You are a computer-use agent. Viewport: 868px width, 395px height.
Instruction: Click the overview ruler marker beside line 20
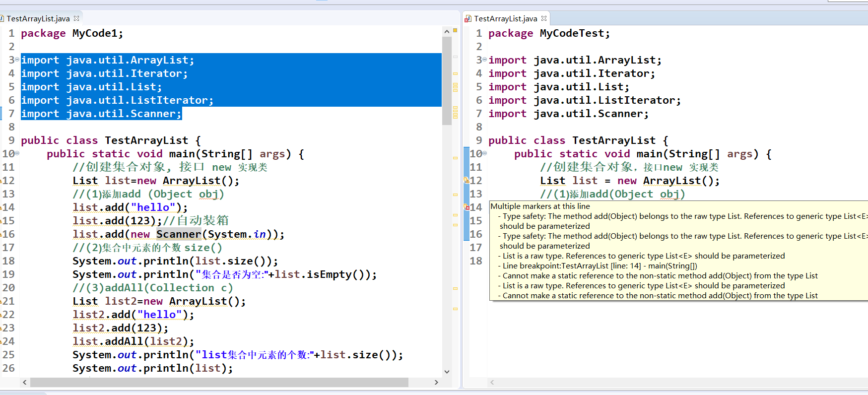[x=455, y=288]
